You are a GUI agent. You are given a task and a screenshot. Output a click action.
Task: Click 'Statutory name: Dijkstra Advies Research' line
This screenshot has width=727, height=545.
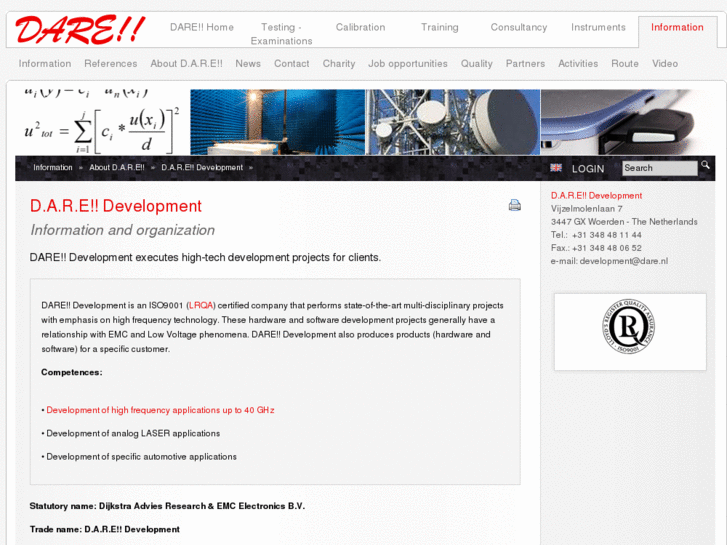167,506
